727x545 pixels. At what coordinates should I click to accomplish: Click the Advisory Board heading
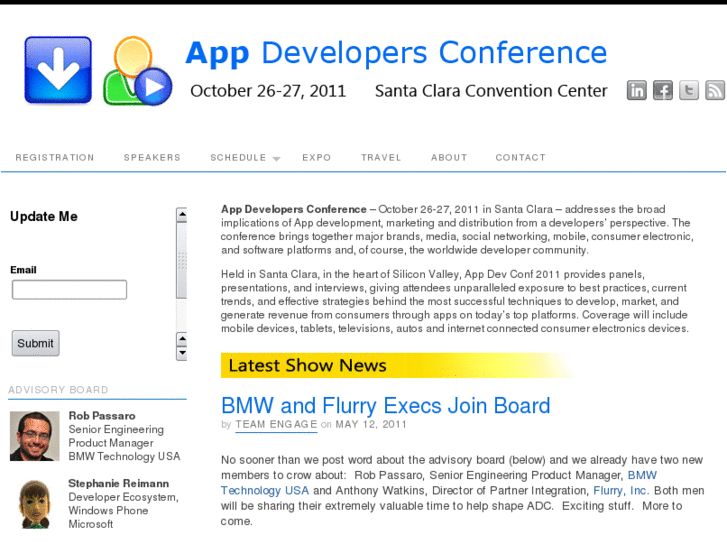click(58, 390)
